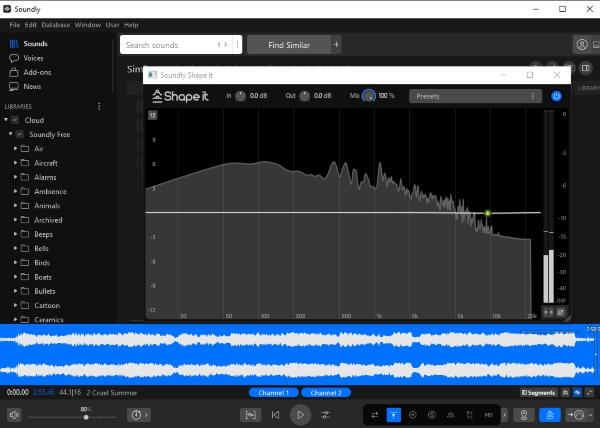Click the spot-to-DAW arrow circle button
This screenshot has width=600, height=428.
click(x=576, y=415)
